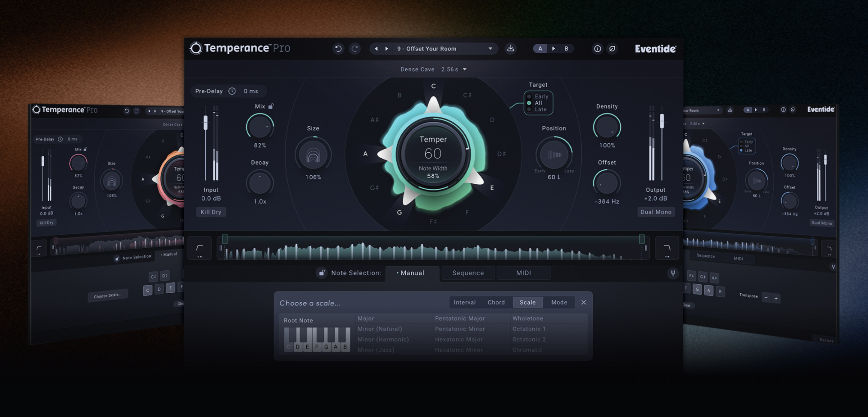Click the right green range marker above the waveform
The height and width of the screenshot is (417, 868).
[x=642, y=239]
